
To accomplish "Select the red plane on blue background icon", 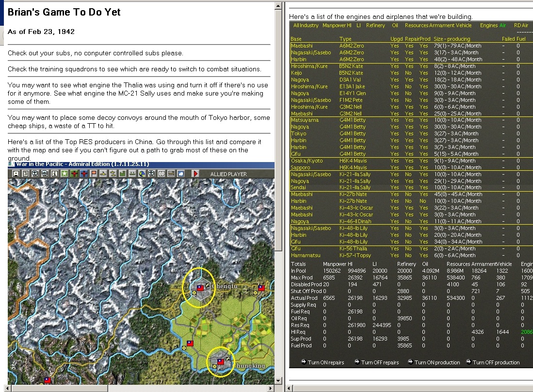I will click(83, 174).
